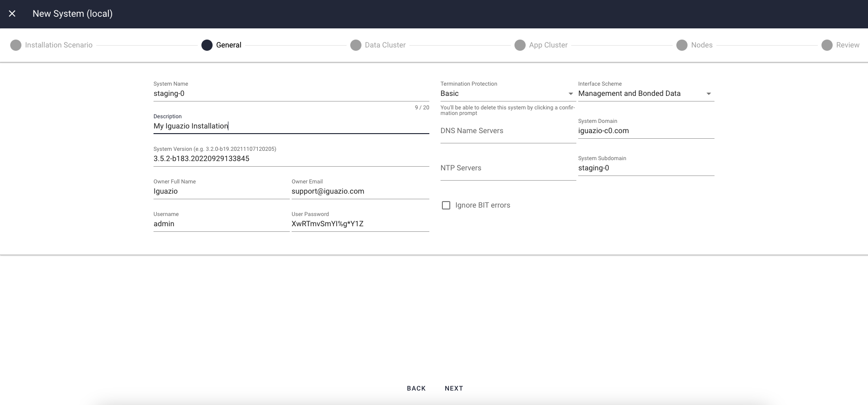Expand the Interface Scheme dropdown arrow

coord(709,94)
